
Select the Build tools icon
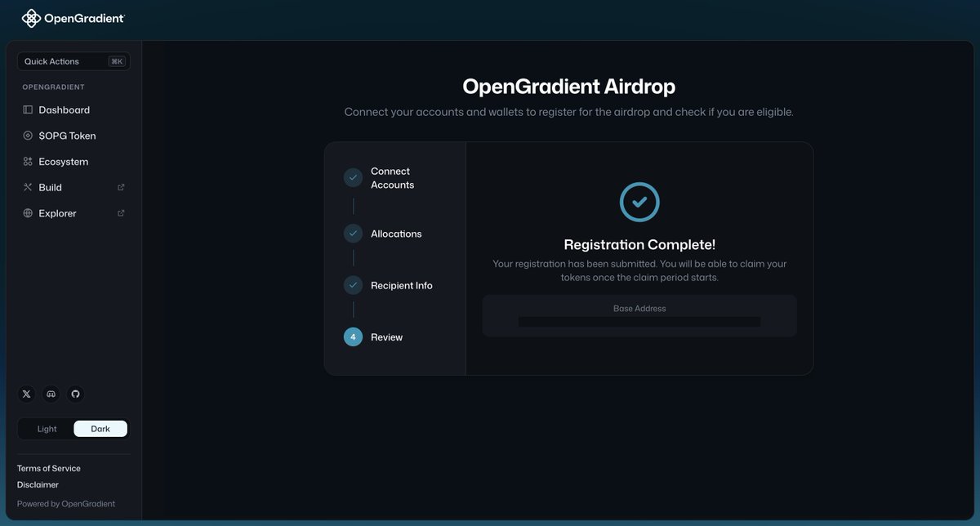[x=27, y=187]
